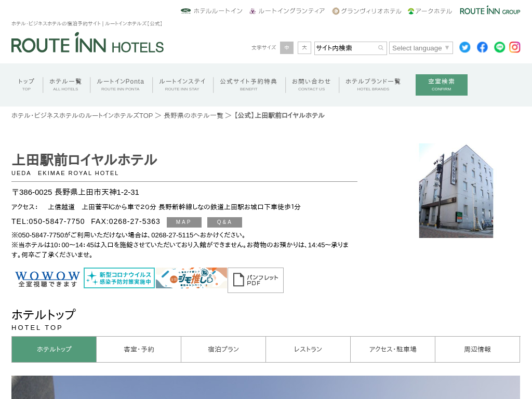Click the 空室検索 CONFIRM button

click(442, 85)
